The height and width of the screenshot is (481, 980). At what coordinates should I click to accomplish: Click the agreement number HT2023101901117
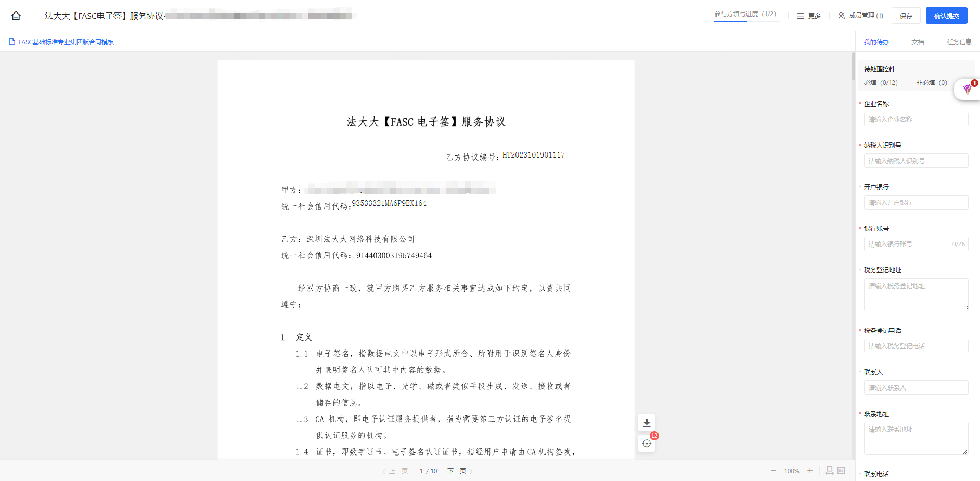click(534, 155)
